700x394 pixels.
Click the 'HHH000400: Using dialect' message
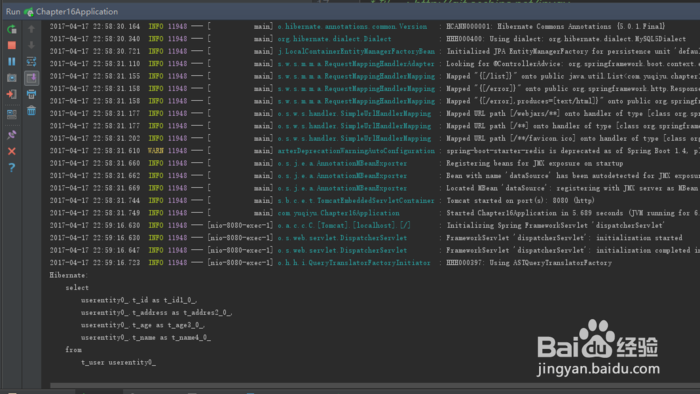pos(566,39)
